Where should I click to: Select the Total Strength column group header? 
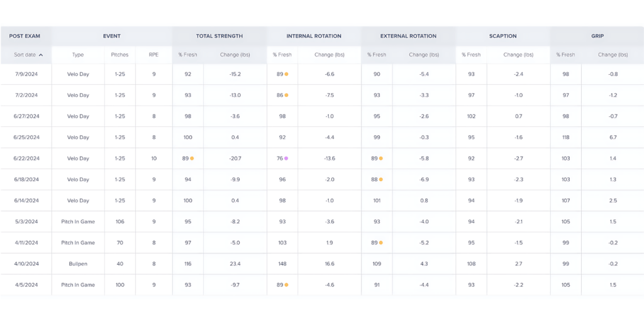click(x=219, y=36)
